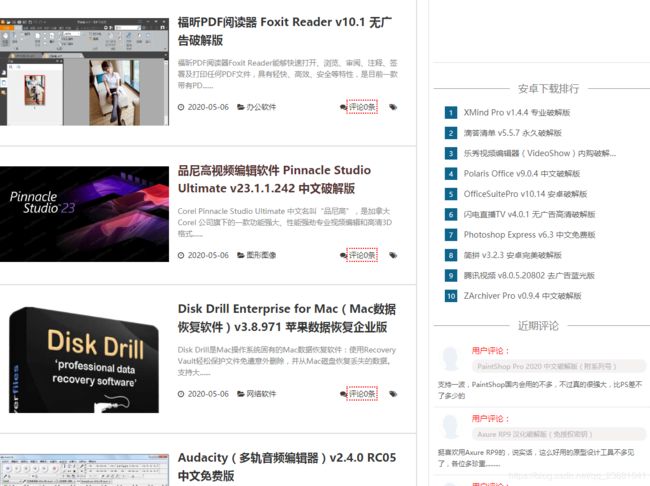Open 网络软件 category under Disk Drill post

[x=261, y=394]
